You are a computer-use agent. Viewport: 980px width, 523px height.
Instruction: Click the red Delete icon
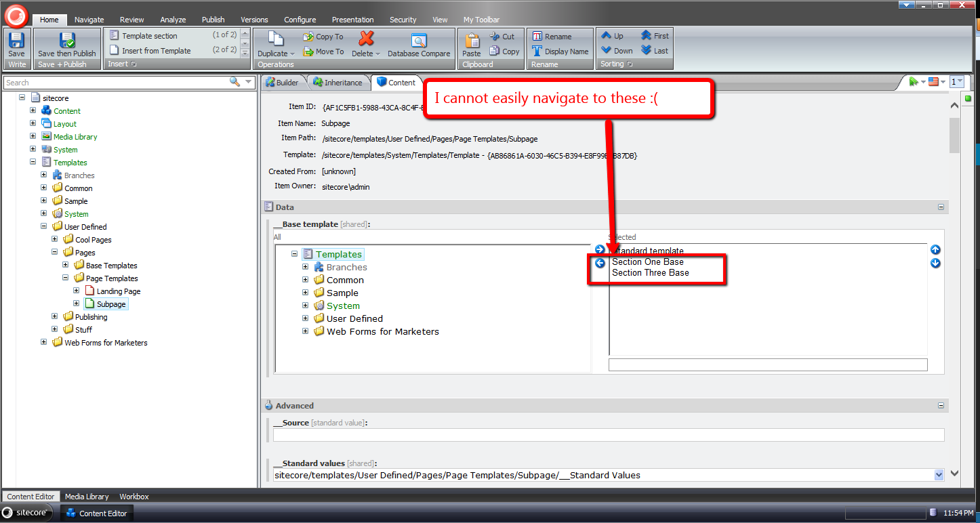coord(367,40)
